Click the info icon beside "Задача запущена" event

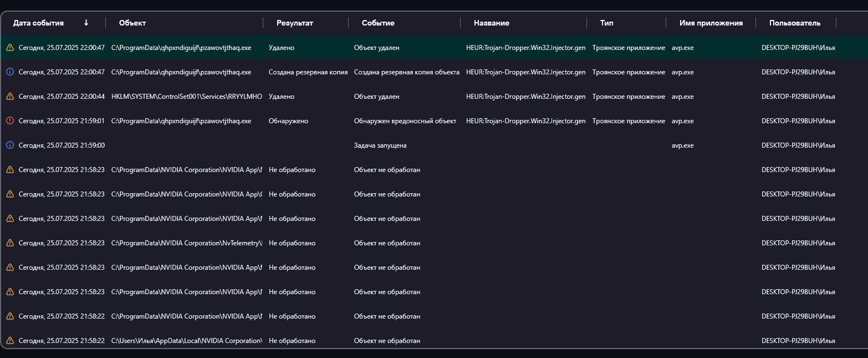[10, 145]
